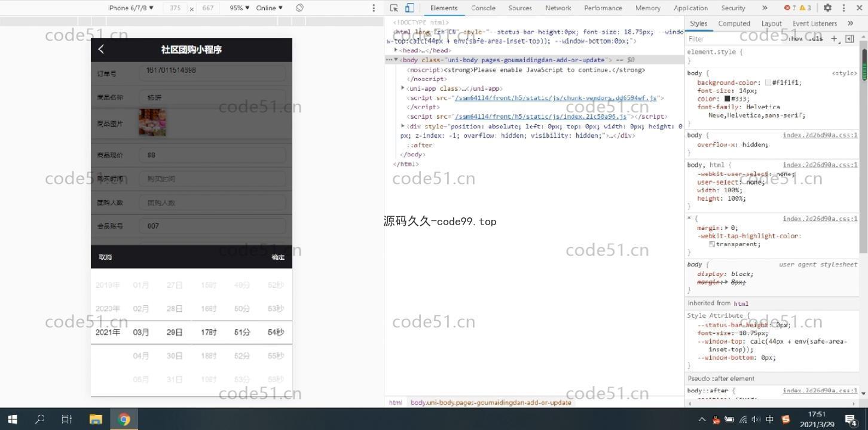Click 取消 in the date picker
This screenshot has width=868, height=430.
(x=105, y=257)
